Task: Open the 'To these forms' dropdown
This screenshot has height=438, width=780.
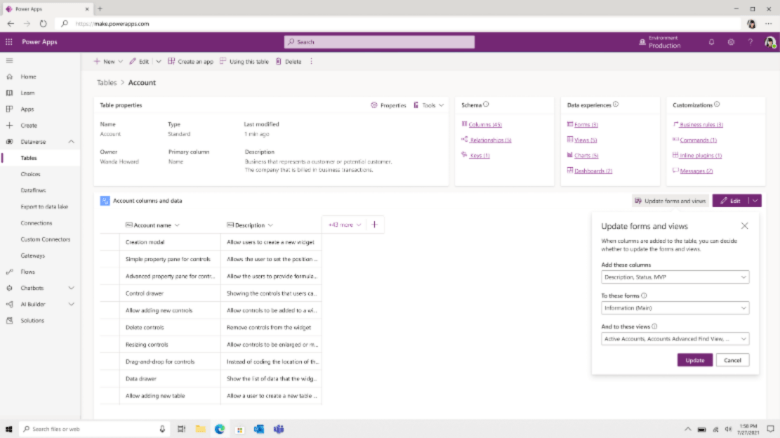Action: pos(675,309)
